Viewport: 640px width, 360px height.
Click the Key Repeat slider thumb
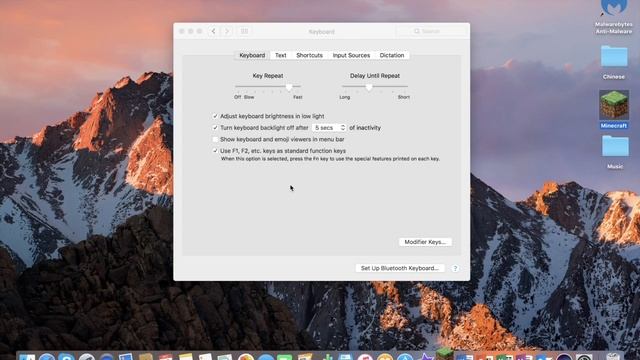click(x=289, y=87)
